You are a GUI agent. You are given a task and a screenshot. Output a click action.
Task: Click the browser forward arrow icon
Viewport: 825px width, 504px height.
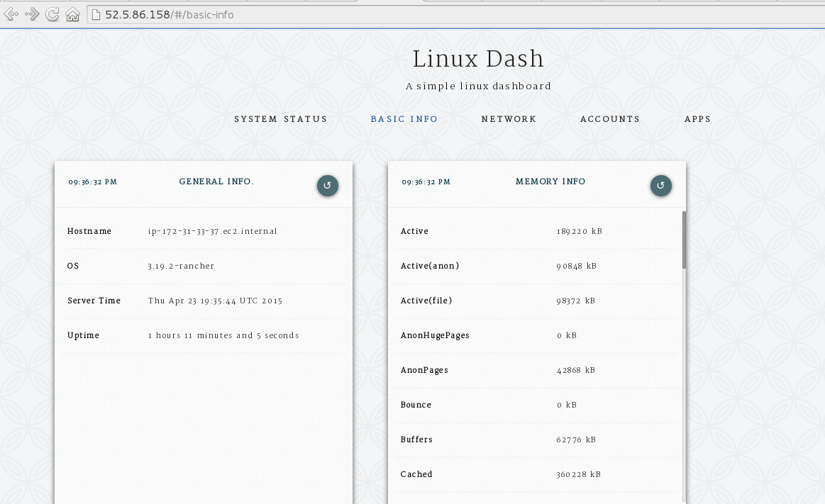pos(32,14)
